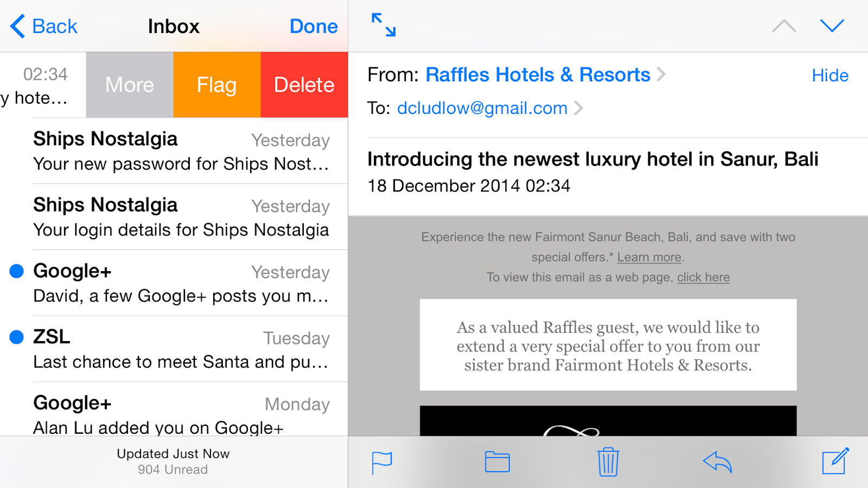Go to previous message with up arrow
The height and width of the screenshot is (488, 868).
pyautogui.click(x=784, y=25)
